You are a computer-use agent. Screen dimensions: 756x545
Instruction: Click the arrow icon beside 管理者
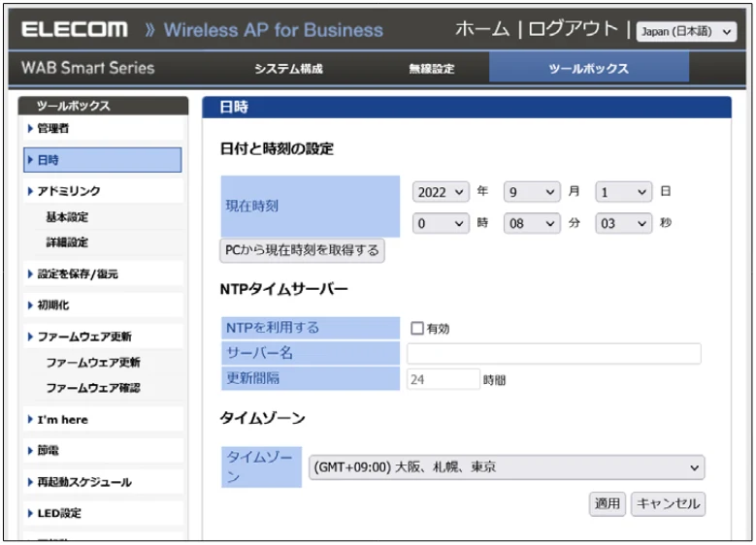click(x=30, y=128)
